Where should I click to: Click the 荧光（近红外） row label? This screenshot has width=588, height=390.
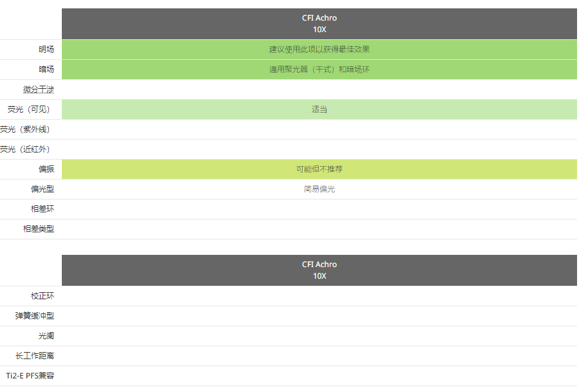click(24, 149)
